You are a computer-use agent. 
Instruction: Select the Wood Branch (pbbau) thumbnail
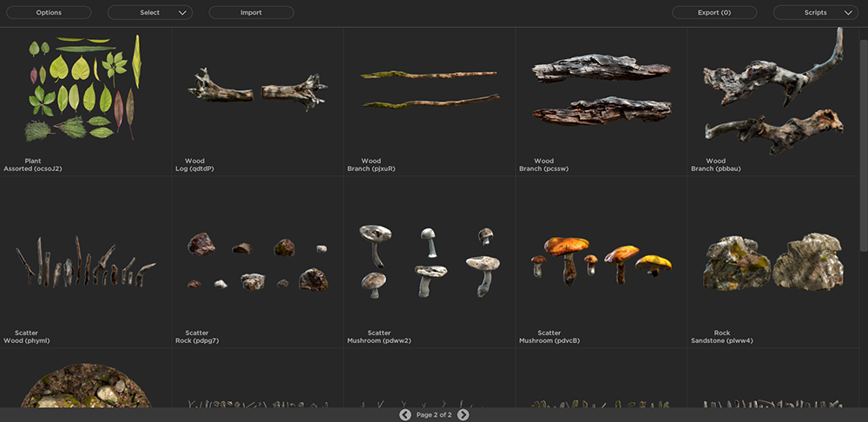tap(773, 91)
